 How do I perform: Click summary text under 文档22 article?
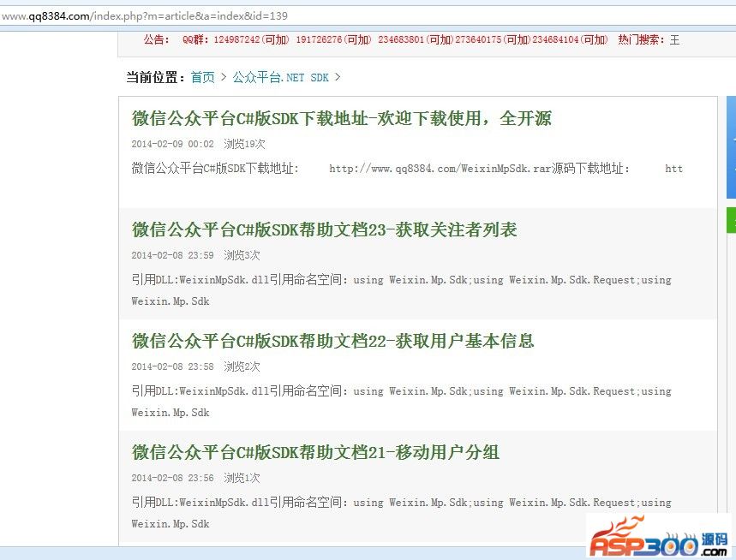pyautogui.click(x=401, y=402)
